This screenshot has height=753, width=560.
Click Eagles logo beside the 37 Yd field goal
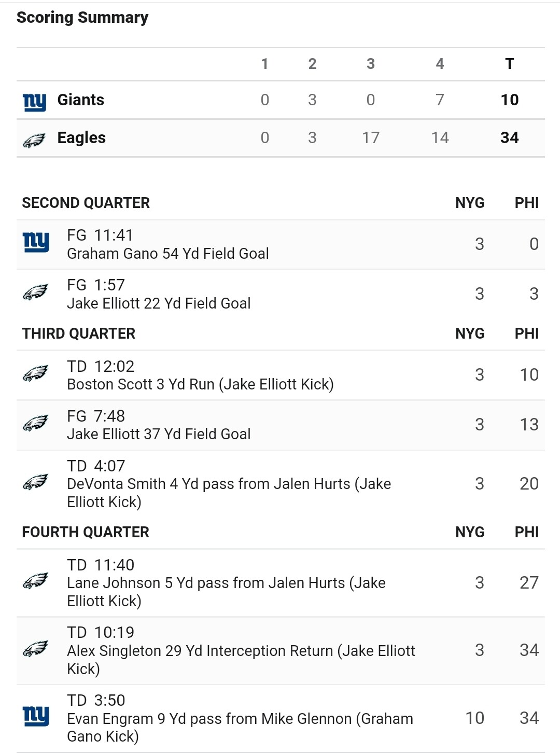pos(35,424)
